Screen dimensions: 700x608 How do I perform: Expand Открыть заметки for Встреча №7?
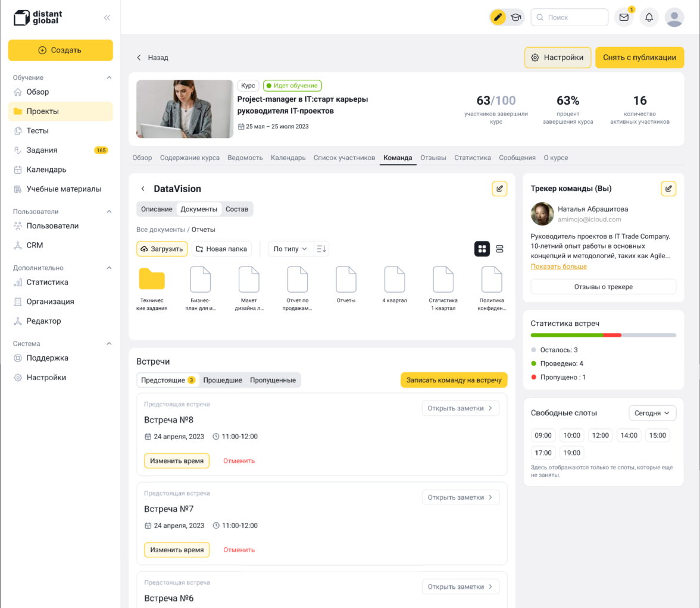point(460,497)
